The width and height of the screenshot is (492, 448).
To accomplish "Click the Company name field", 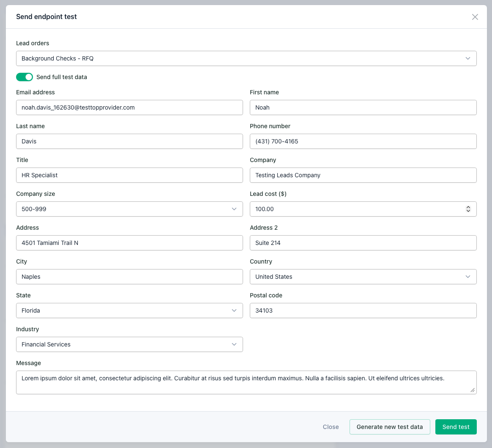I will click(363, 175).
